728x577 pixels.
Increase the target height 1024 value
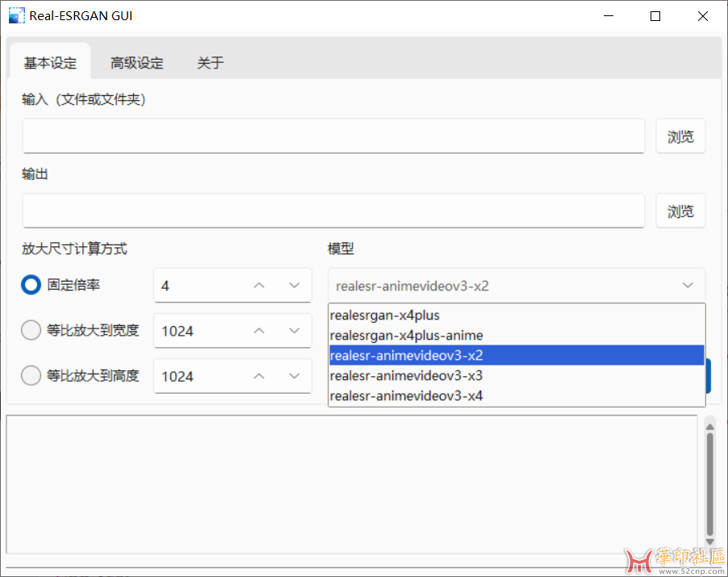259,376
